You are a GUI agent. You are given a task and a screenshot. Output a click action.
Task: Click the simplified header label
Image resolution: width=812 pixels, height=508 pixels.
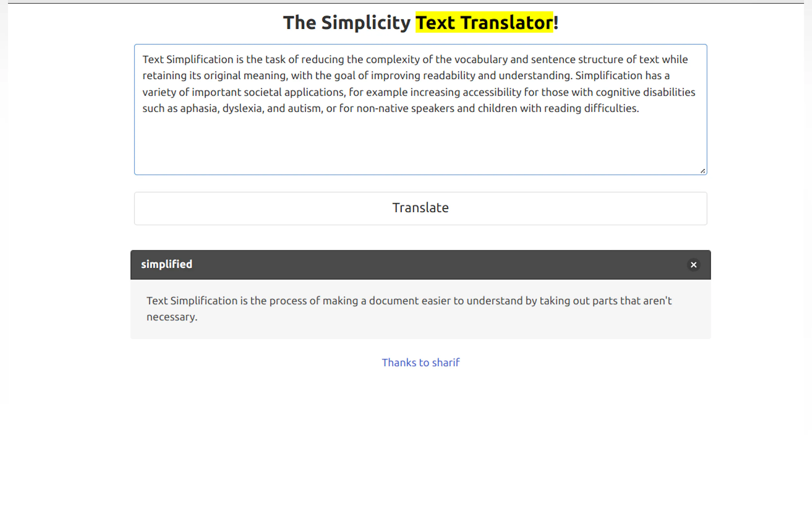(x=167, y=265)
